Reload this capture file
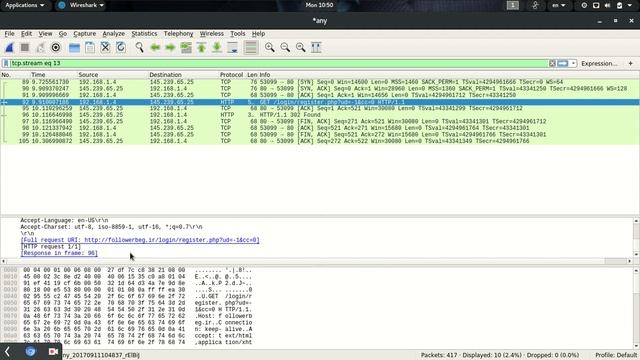 [x=121, y=47]
